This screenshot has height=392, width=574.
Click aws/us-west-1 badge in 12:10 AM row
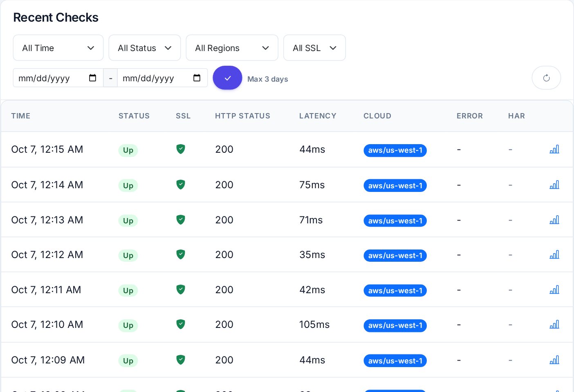click(395, 325)
